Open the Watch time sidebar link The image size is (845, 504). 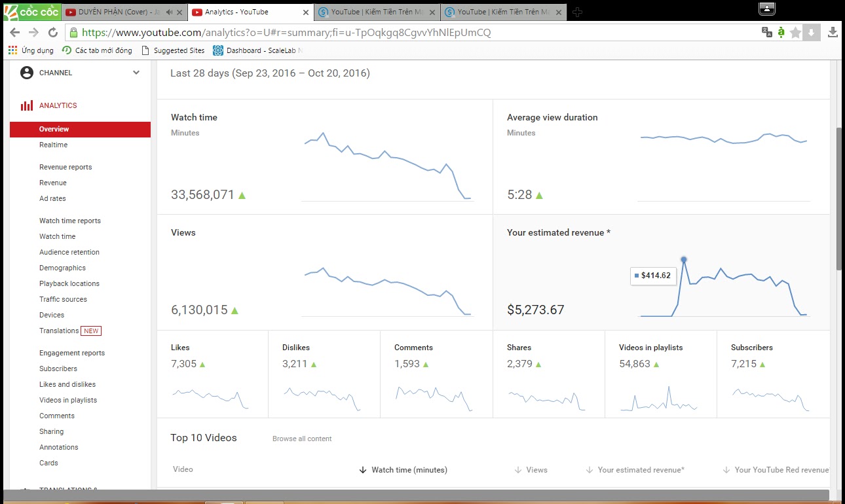(58, 236)
